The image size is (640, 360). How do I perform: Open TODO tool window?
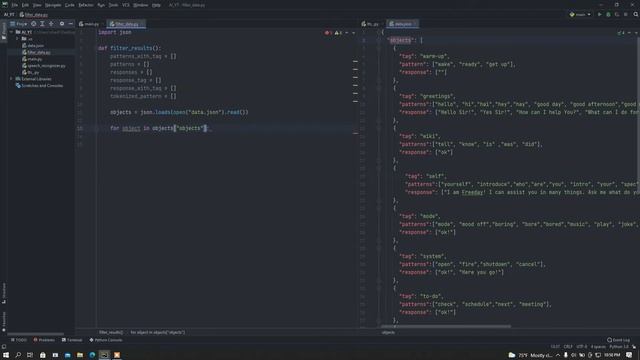[18, 340]
